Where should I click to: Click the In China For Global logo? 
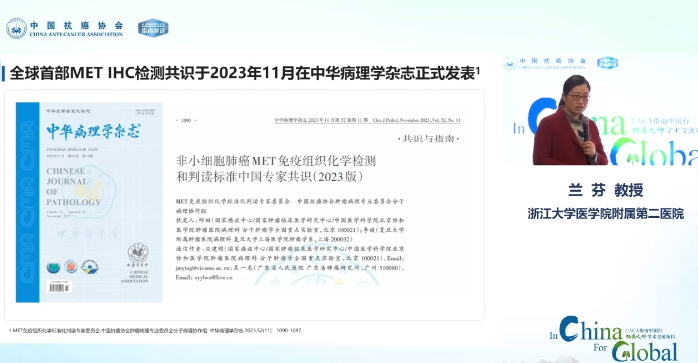(x=613, y=339)
